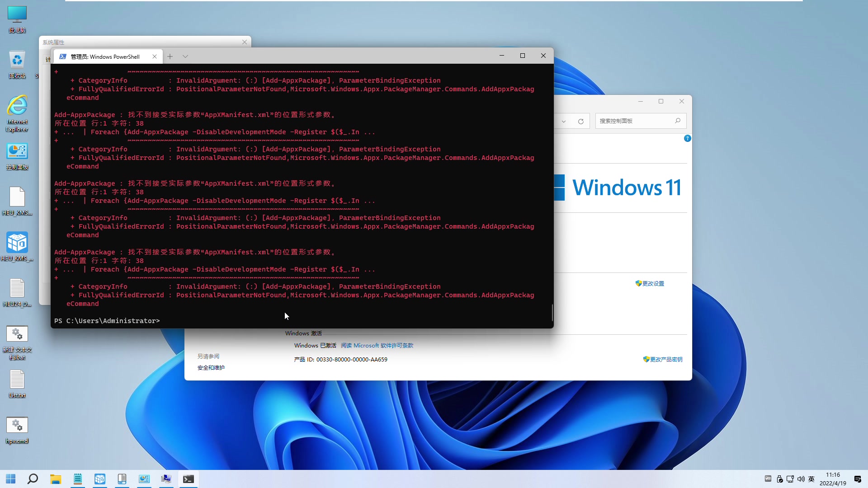Click the PowerShell terminal scrollbar thumb

(552, 312)
